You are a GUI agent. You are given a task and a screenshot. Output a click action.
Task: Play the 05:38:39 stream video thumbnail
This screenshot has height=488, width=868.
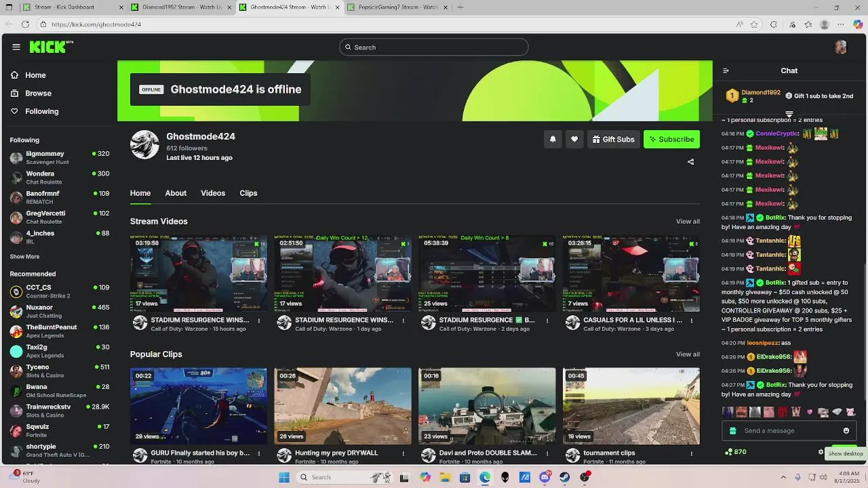487,273
